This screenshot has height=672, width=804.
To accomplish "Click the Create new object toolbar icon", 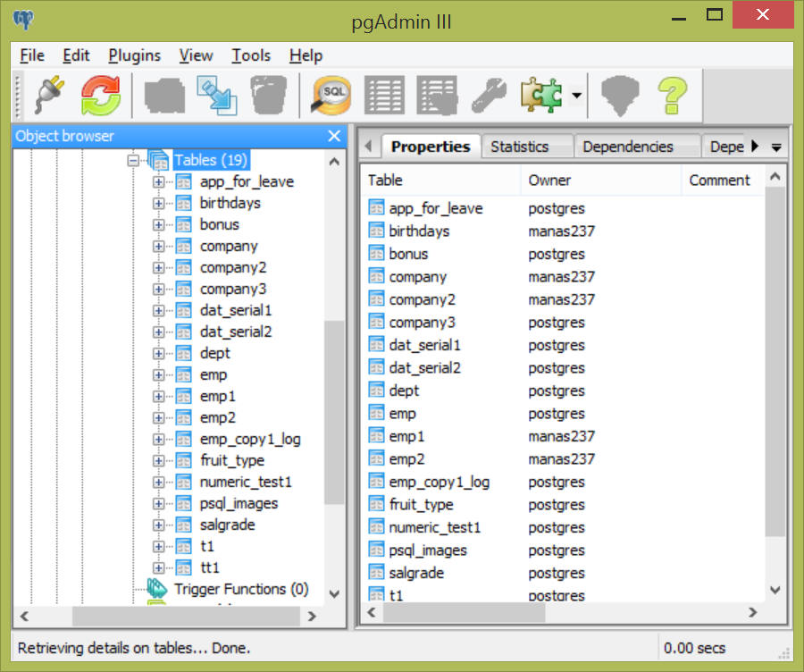I will point(216,95).
